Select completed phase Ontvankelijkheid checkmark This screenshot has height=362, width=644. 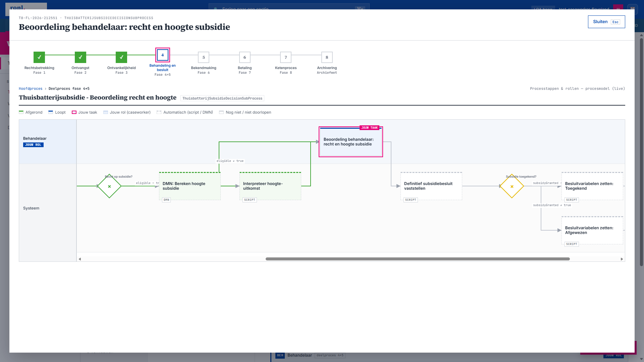pyautogui.click(x=121, y=57)
